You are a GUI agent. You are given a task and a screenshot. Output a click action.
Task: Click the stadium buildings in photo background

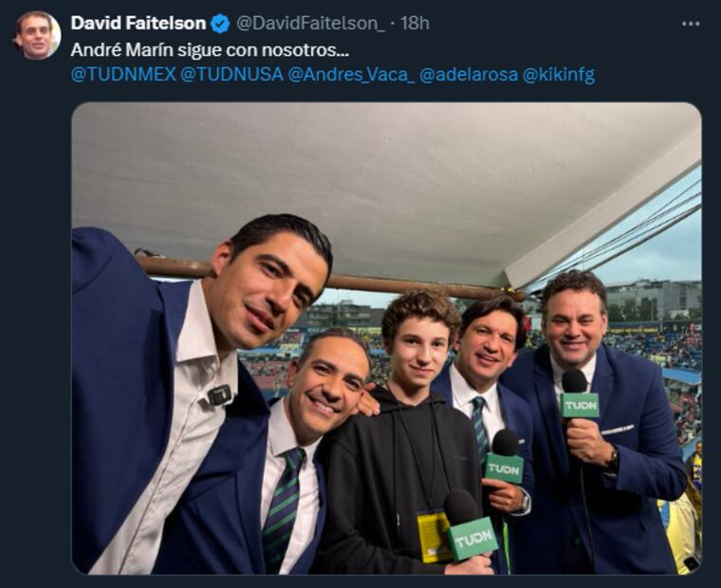tap(655, 299)
